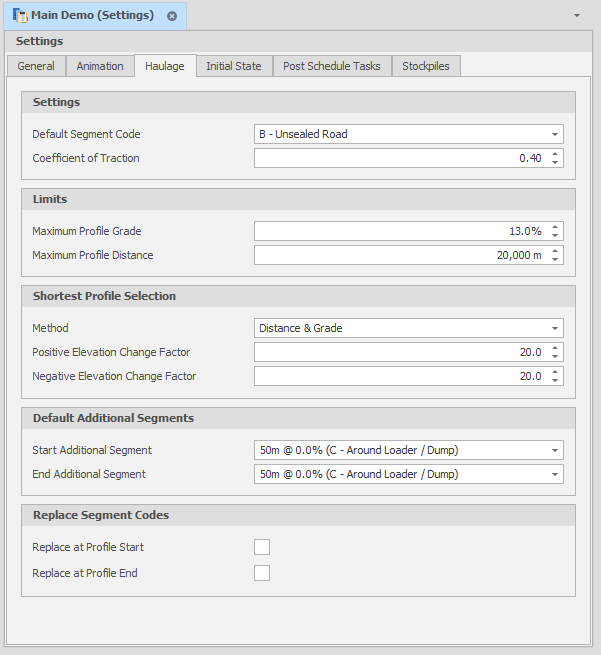The height and width of the screenshot is (655, 601).
Task: Decrease Maximum Profile Grade with down arrow
Action: pos(556,236)
